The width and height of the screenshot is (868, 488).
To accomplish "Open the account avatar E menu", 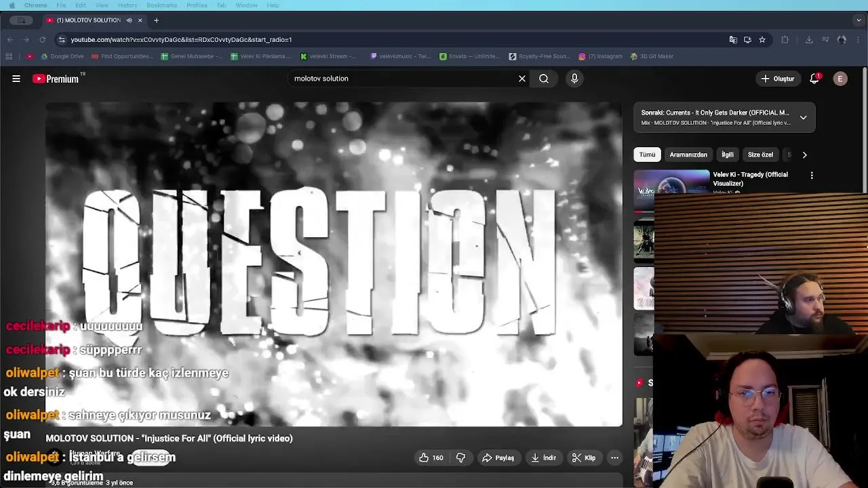I will (x=840, y=79).
